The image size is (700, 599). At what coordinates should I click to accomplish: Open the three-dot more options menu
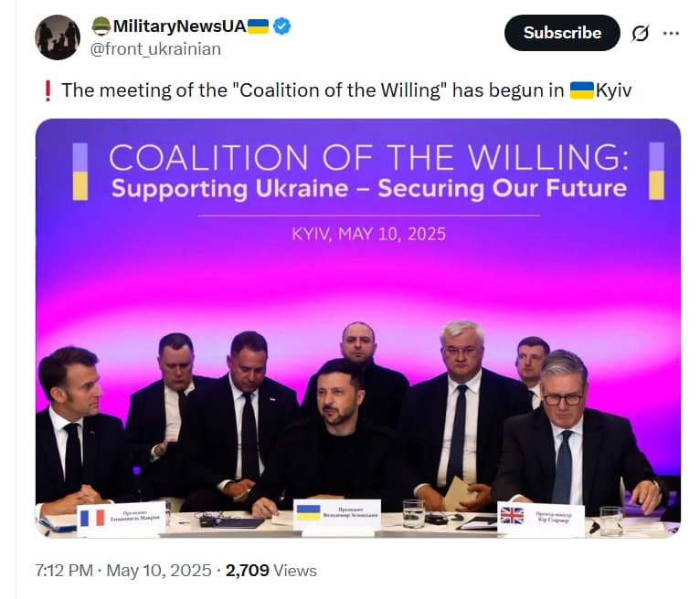click(671, 33)
